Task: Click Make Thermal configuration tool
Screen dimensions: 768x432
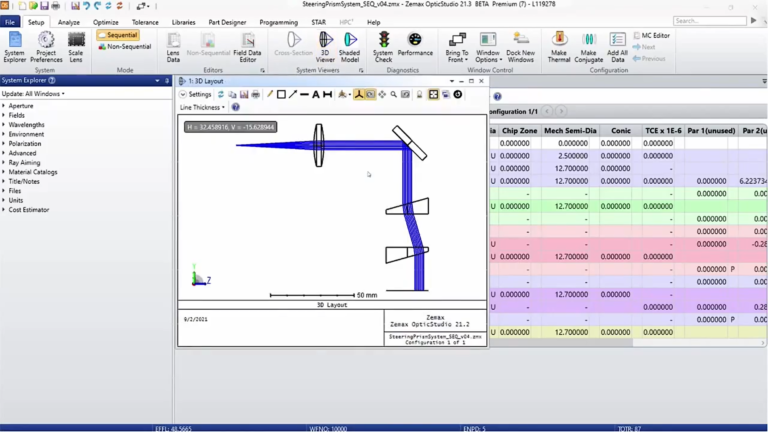Action: click(559, 47)
